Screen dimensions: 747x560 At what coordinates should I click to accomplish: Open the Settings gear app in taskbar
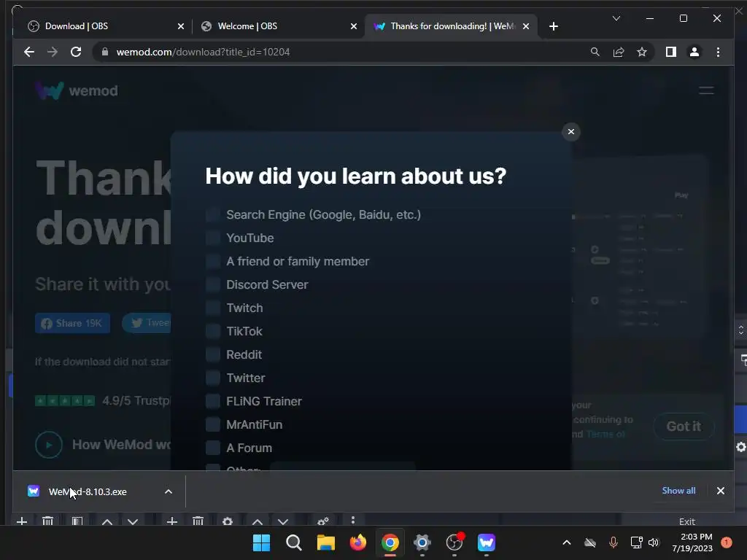(x=422, y=542)
